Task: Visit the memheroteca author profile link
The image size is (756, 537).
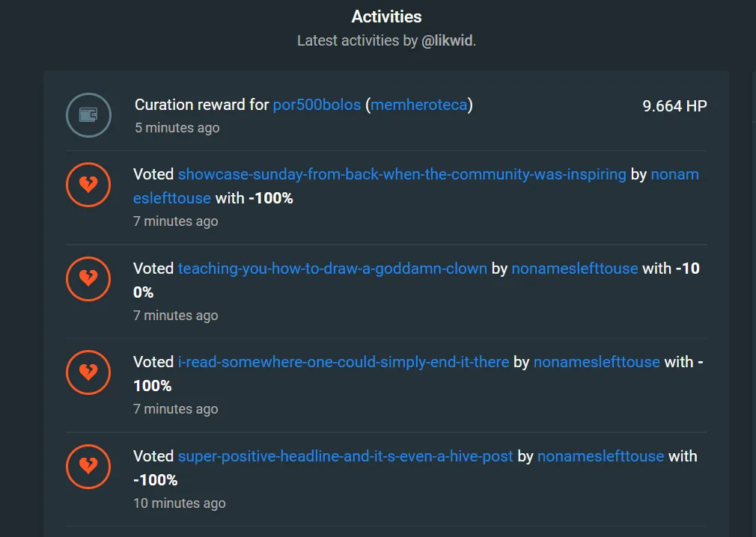Action: tap(419, 105)
